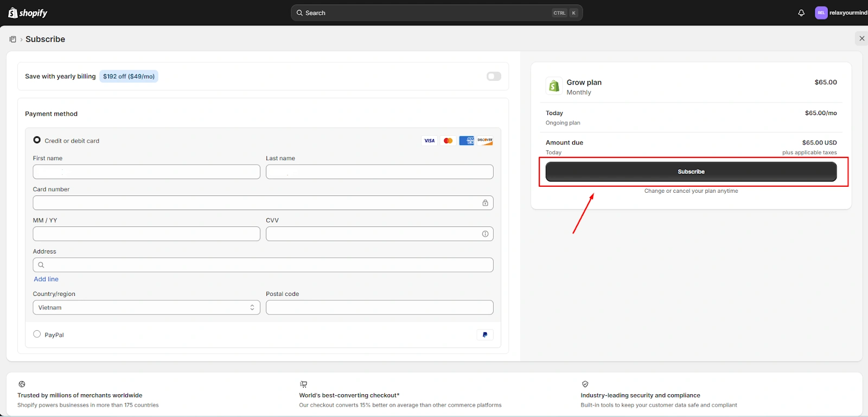
Task: Toggle yearly billing switch on
Action: coord(494,76)
